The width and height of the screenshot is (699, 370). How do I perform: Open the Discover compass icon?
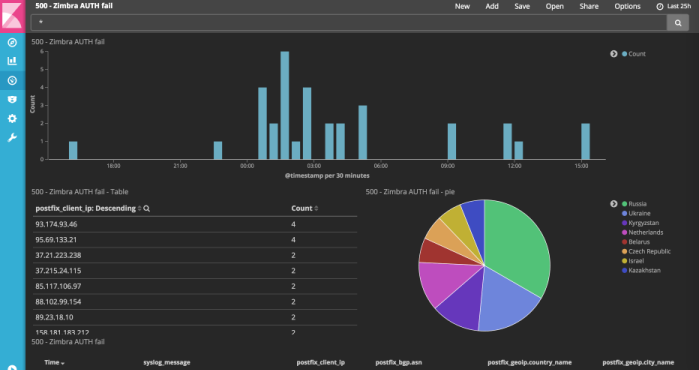(x=12, y=42)
